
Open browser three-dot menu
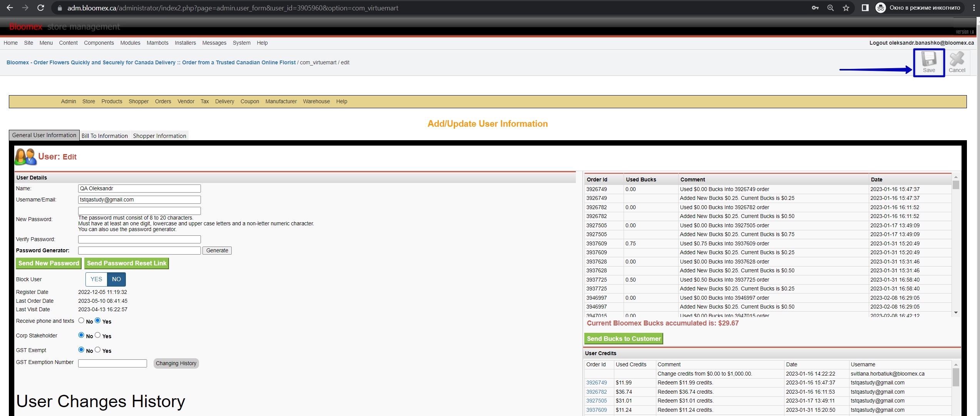coord(973,8)
